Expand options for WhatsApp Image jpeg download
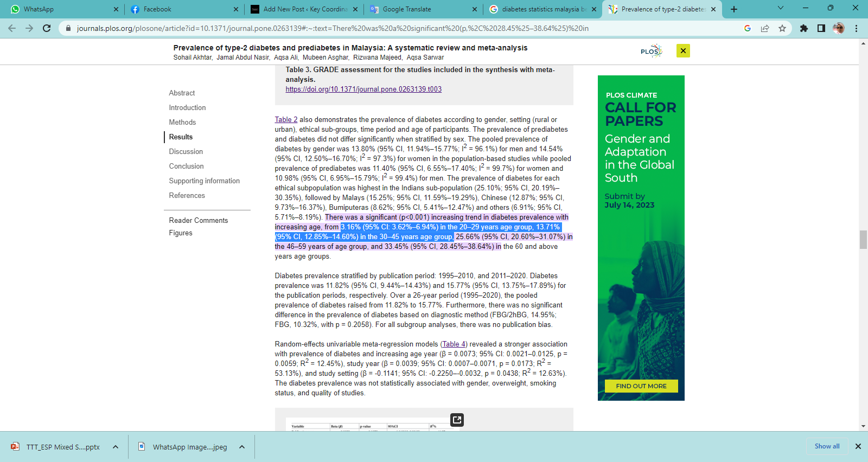Viewport: 868px width, 462px height. click(242, 447)
